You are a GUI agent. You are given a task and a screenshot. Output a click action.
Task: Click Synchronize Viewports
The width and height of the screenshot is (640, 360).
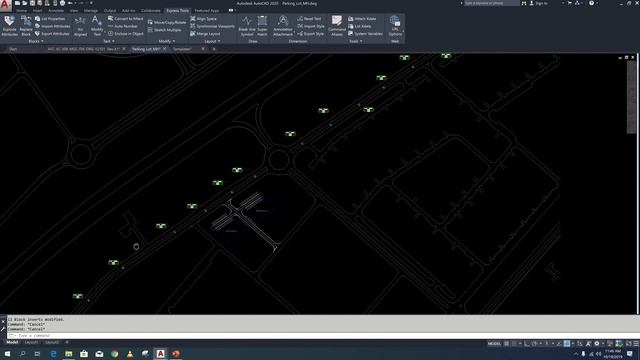tap(212, 26)
